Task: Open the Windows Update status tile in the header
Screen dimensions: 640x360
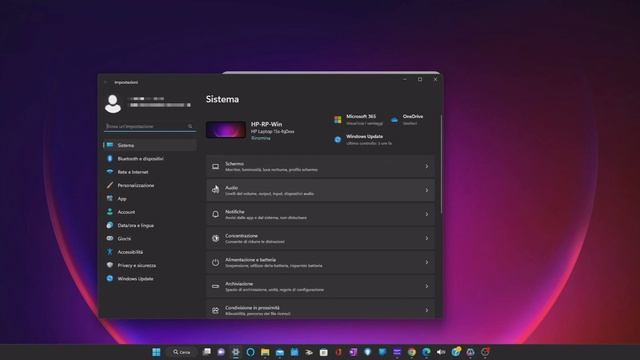Action: pyautogui.click(x=363, y=140)
